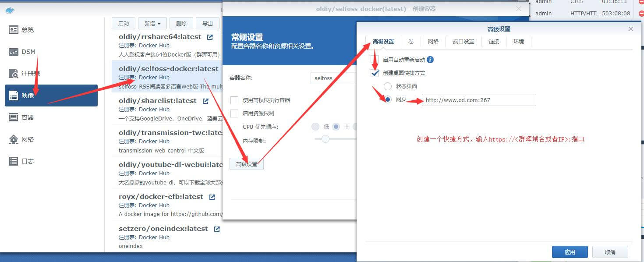Click the 启动 button
644x262 pixels.
pyautogui.click(x=124, y=24)
